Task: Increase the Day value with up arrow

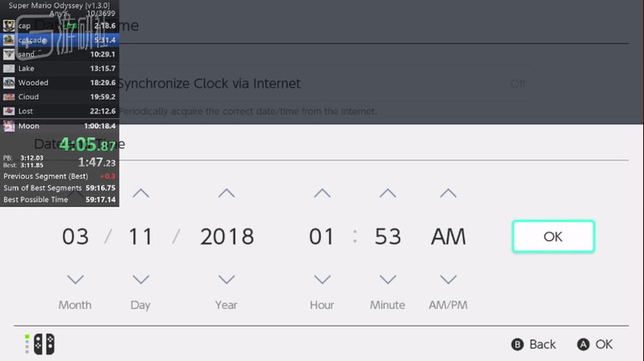Action: tap(140, 194)
